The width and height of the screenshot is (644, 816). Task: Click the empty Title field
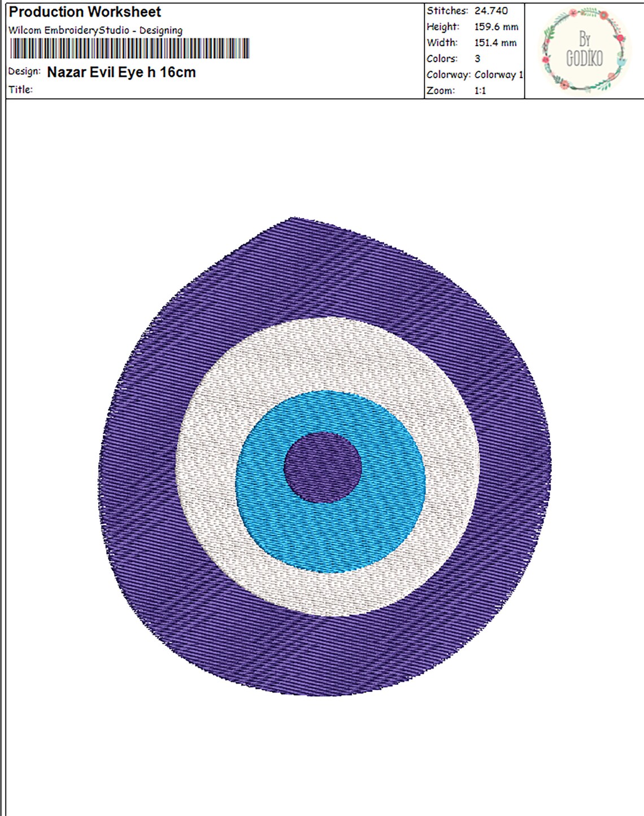[x=113, y=89]
